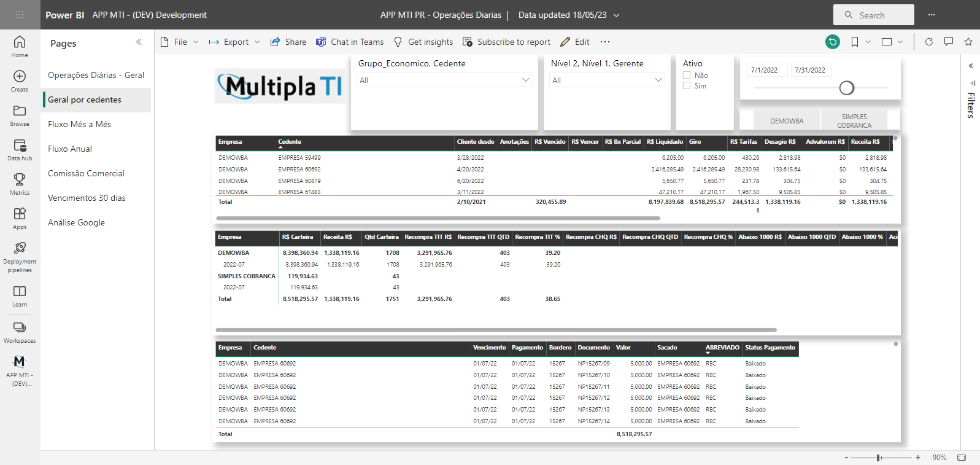The height and width of the screenshot is (465, 980).
Task: Click the end date field 7/31/2022
Action: (811, 70)
